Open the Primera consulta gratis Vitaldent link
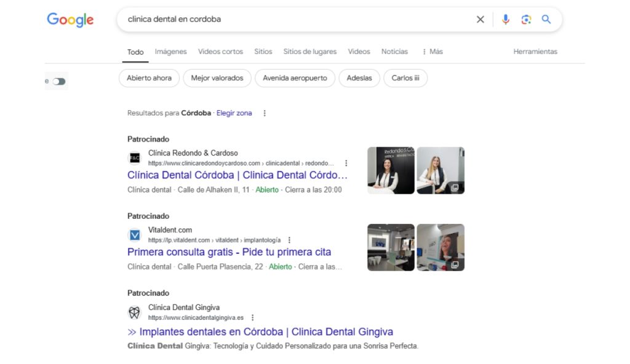Screen dimensions: 630x364 pyautogui.click(x=229, y=252)
